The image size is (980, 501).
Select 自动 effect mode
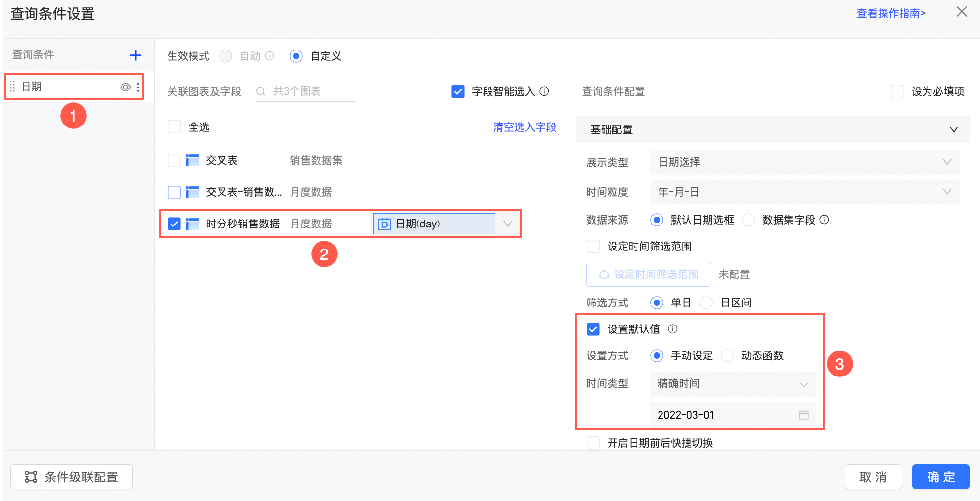pyautogui.click(x=226, y=56)
